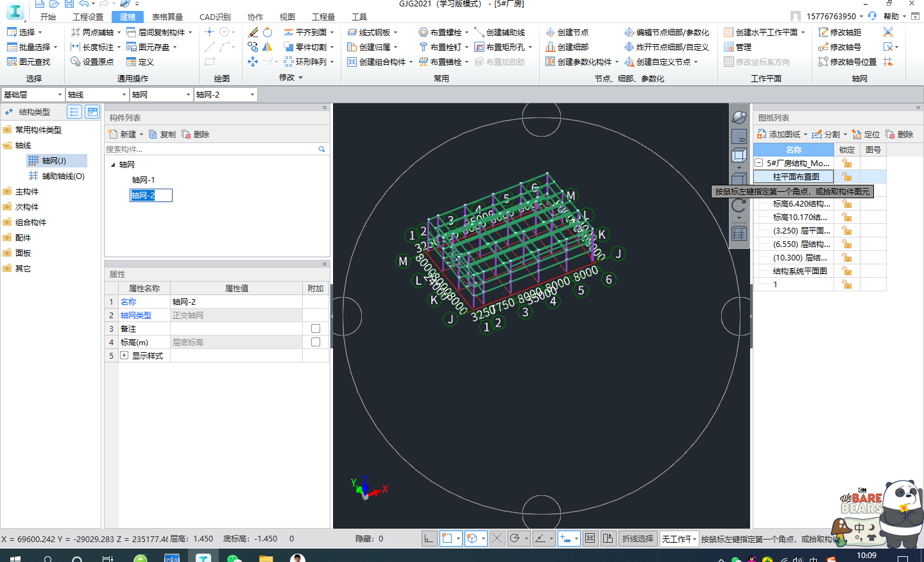The image size is (924, 562).
Task: Click 修改轴距 tool
Action: point(840,32)
